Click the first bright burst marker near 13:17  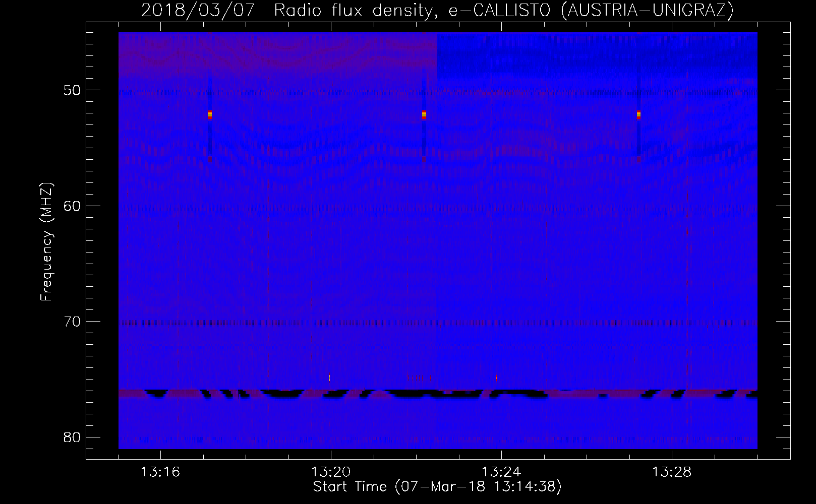209,115
